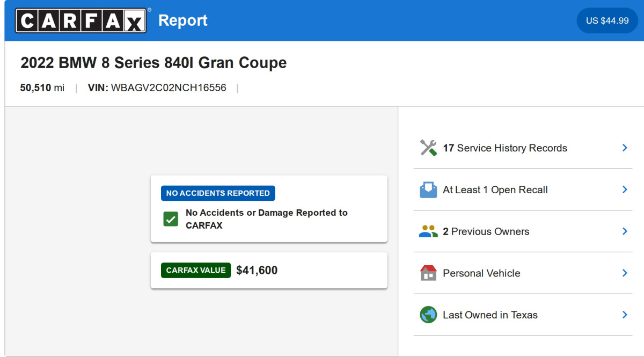Click the personal vehicle house icon
This screenshot has width=644, height=357.
tap(428, 273)
